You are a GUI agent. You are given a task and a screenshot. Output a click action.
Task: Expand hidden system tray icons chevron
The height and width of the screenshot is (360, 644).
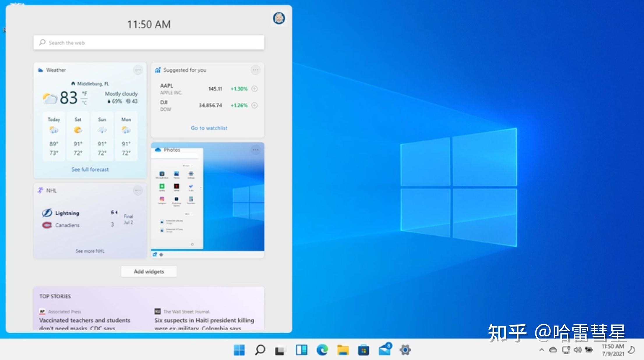pos(541,350)
